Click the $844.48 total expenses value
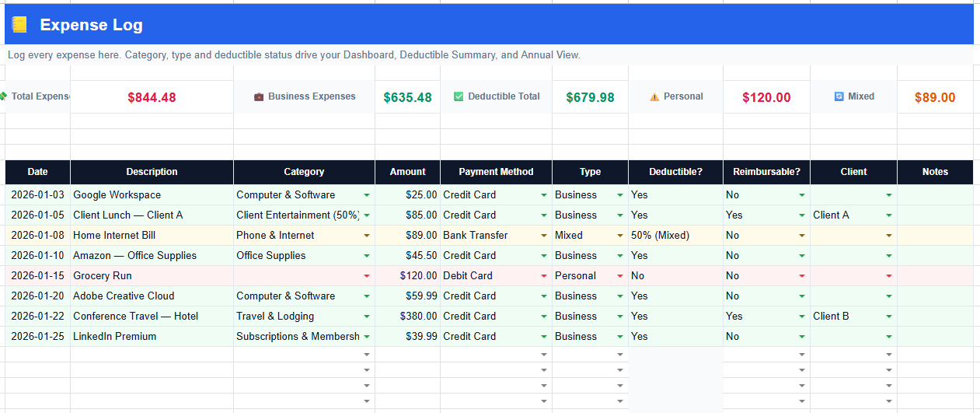Image resolution: width=980 pixels, height=413 pixels. coord(152,97)
